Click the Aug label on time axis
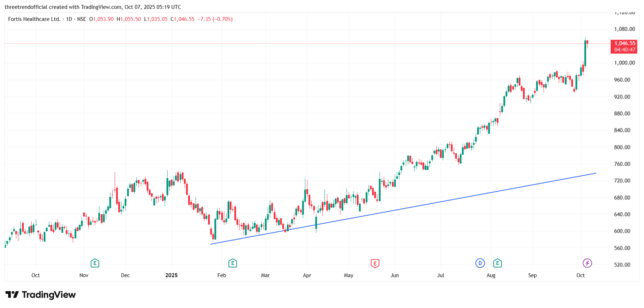 (x=491, y=275)
